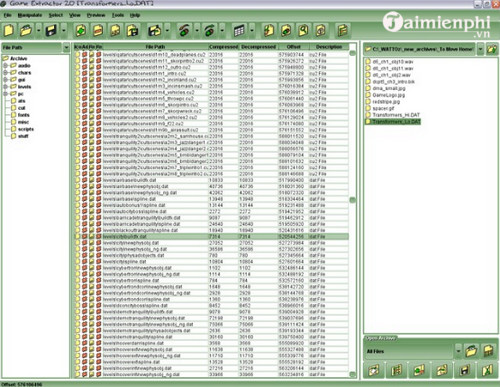This screenshot has width=500, height=387.
Task: Click the table view grid icon
Action: (x=239, y=30)
